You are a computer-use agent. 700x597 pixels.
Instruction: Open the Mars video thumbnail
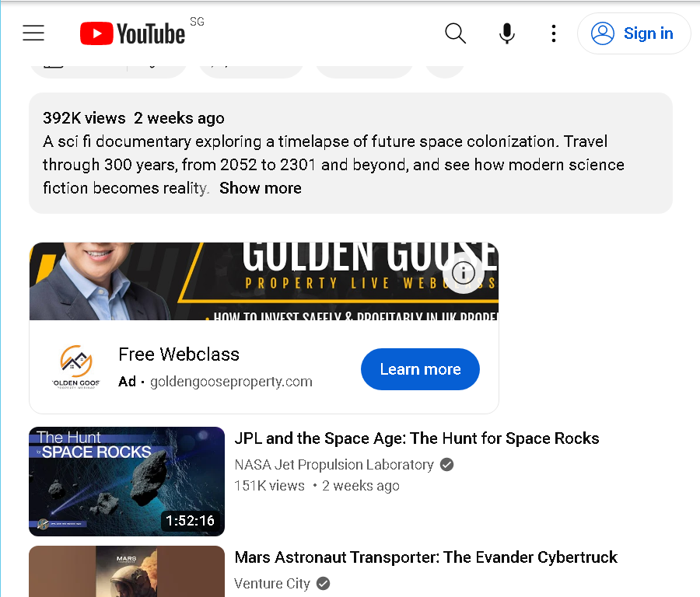tap(127, 571)
